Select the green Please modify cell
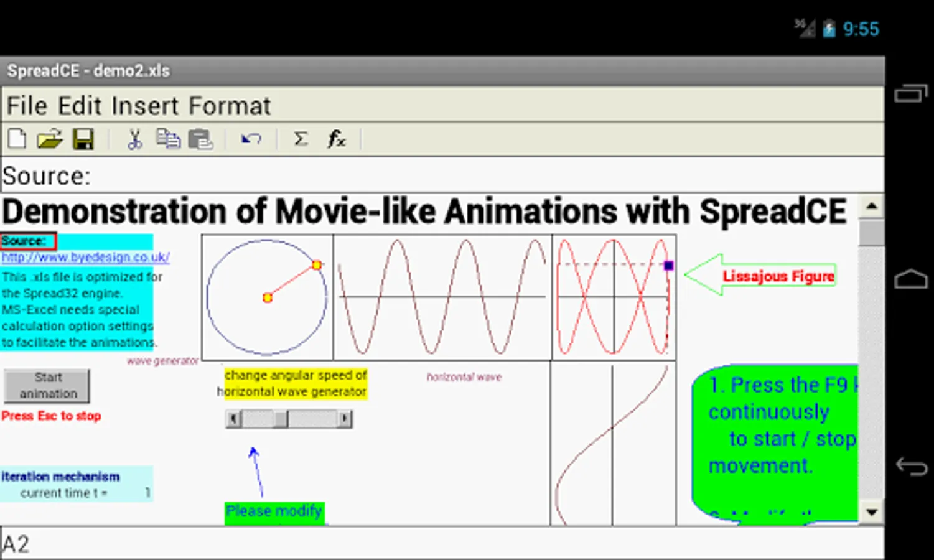Image resolution: width=934 pixels, height=560 pixels. tap(274, 512)
